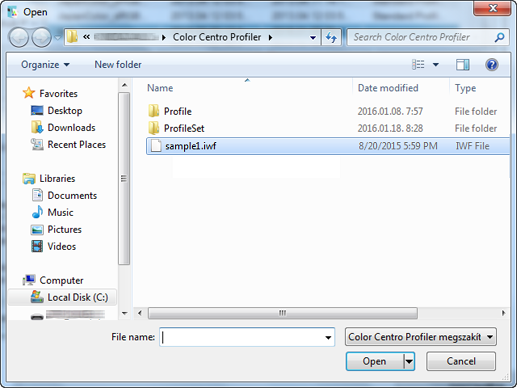Click the folder icon in the address bar
The height and width of the screenshot is (388, 517).
pyautogui.click(x=72, y=37)
